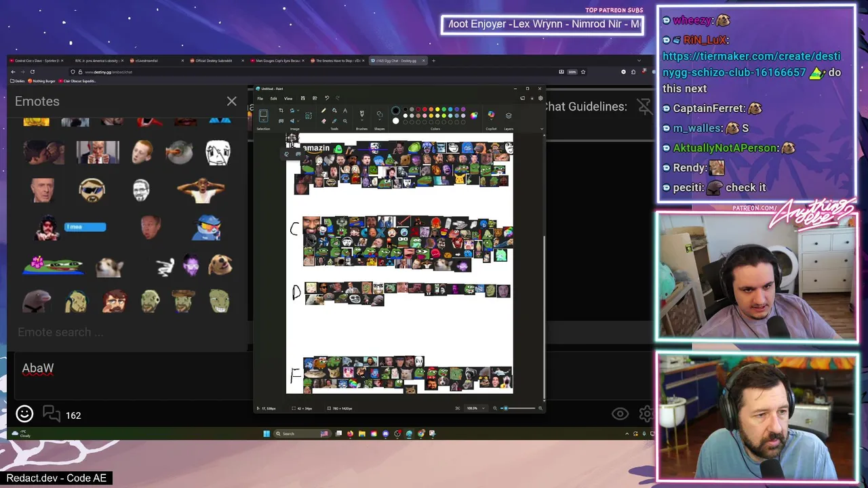The width and height of the screenshot is (868, 488).
Task: Click the Emote search field
Action: click(x=127, y=332)
